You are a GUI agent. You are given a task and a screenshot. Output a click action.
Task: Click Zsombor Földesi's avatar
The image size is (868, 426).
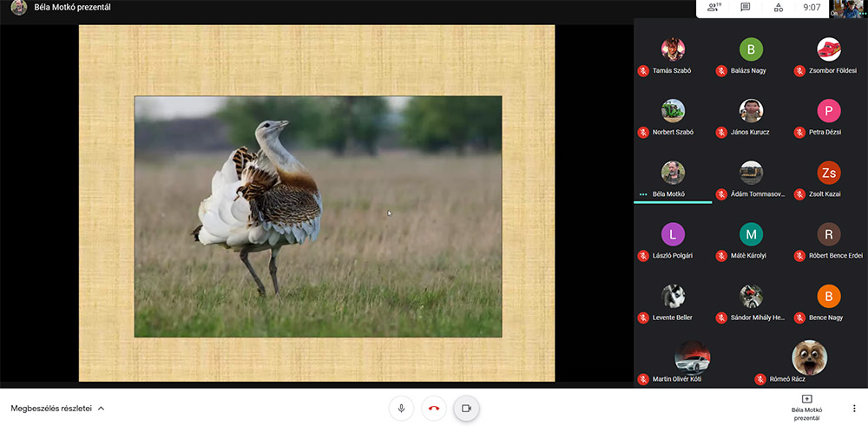pos(829,49)
